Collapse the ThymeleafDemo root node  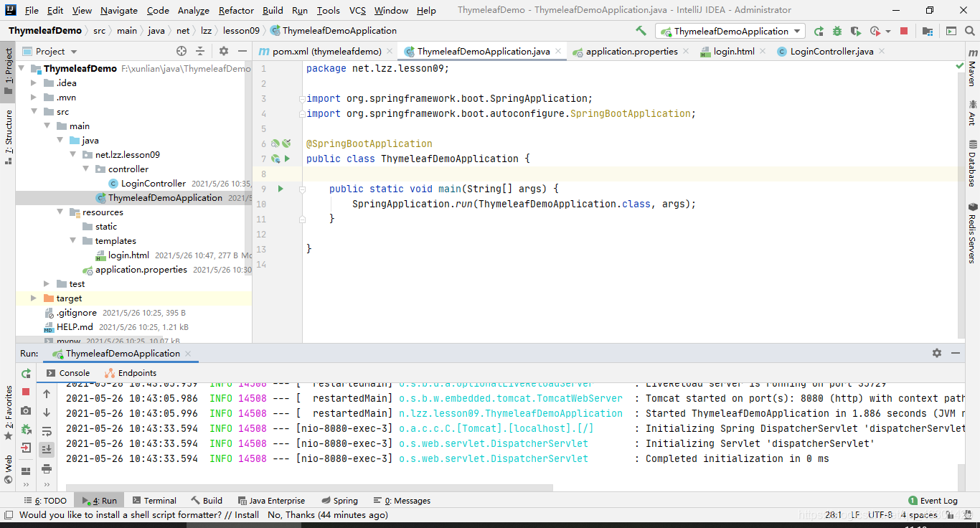[x=21, y=69]
